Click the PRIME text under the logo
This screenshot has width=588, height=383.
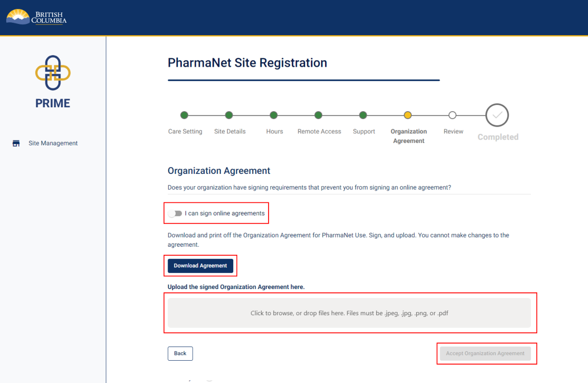tap(52, 103)
